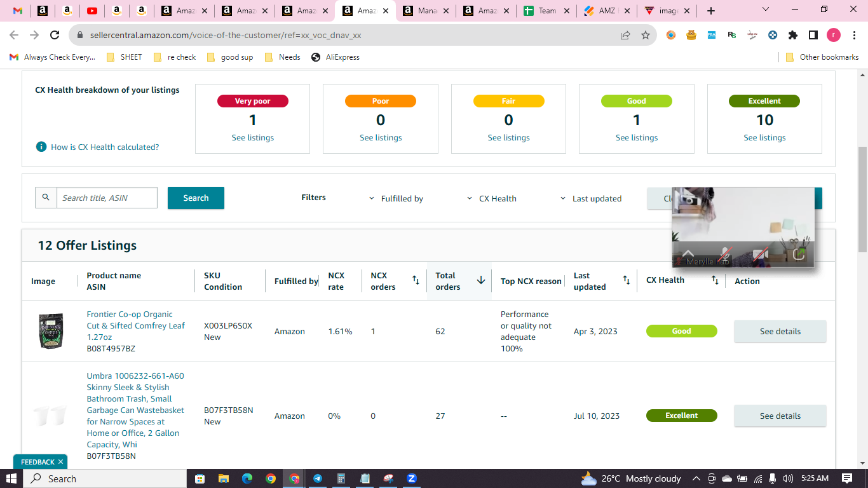Switch to the AMZ tab

[x=607, y=11]
